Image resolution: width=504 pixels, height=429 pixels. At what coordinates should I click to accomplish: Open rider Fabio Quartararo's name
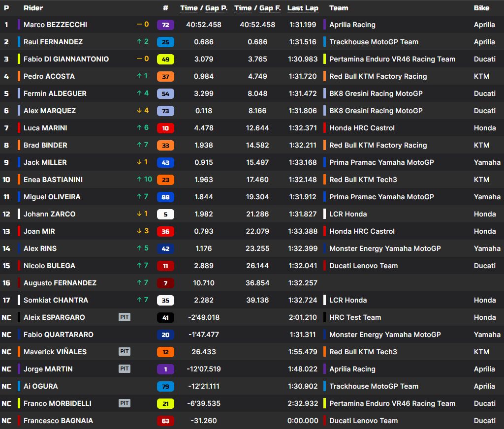coord(59,335)
